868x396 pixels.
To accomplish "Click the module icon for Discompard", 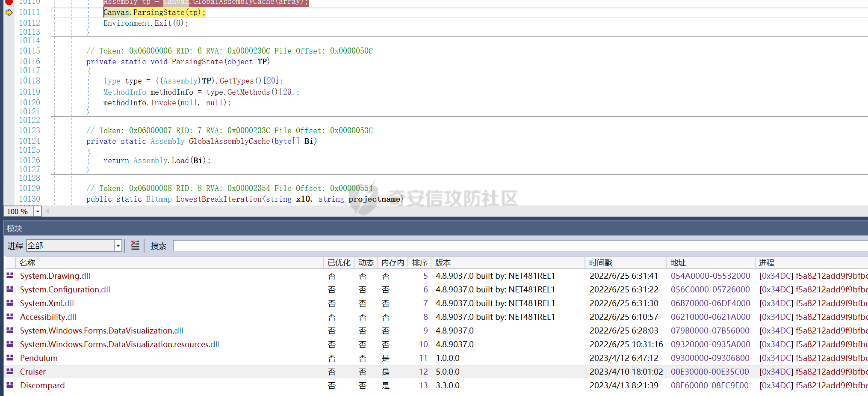I will (10, 385).
